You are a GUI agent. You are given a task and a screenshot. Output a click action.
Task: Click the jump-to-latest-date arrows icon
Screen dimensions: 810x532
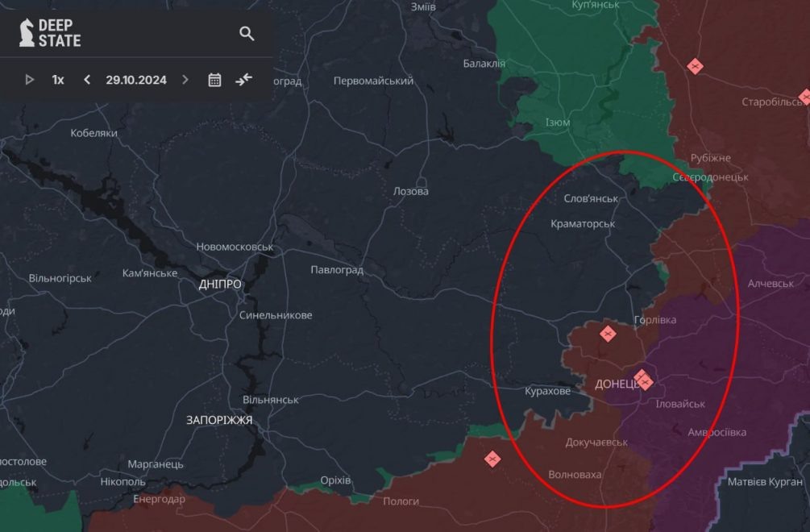click(x=243, y=80)
